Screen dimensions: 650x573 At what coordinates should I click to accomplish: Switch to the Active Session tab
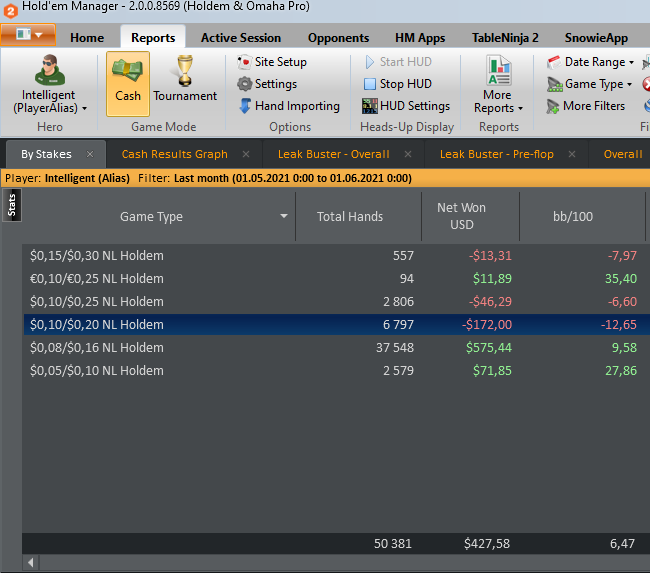(x=241, y=38)
